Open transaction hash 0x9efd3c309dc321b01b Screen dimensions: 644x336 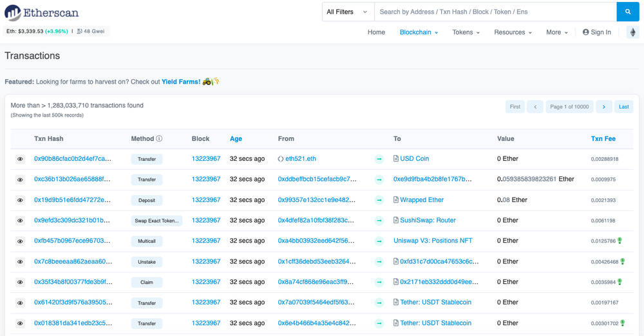(72, 220)
